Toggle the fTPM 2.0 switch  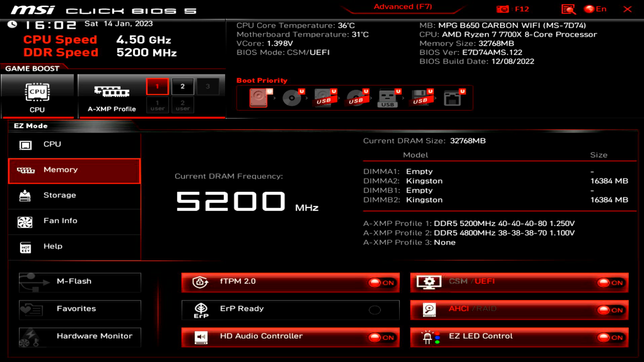[381, 283]
